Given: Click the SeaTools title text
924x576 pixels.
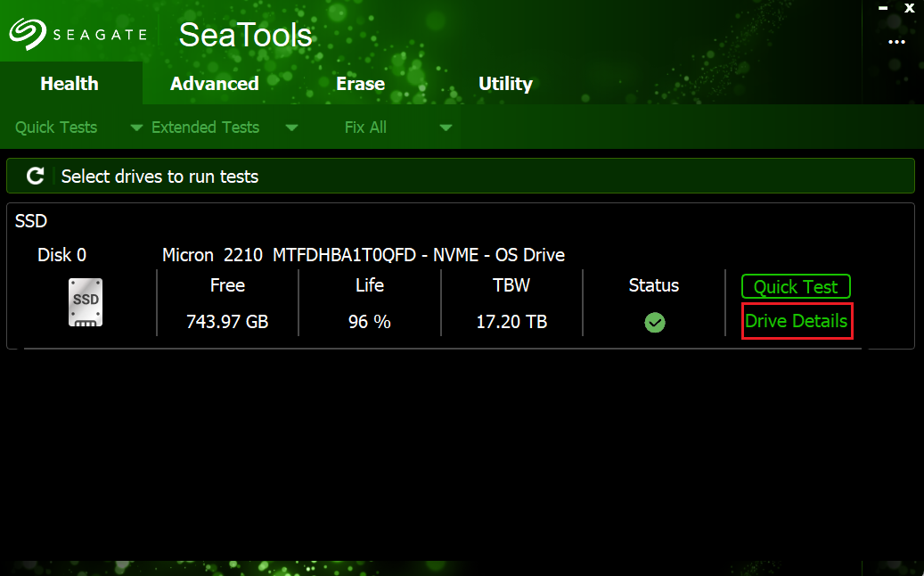Looking at the screenshot, I should click(245, 35).
